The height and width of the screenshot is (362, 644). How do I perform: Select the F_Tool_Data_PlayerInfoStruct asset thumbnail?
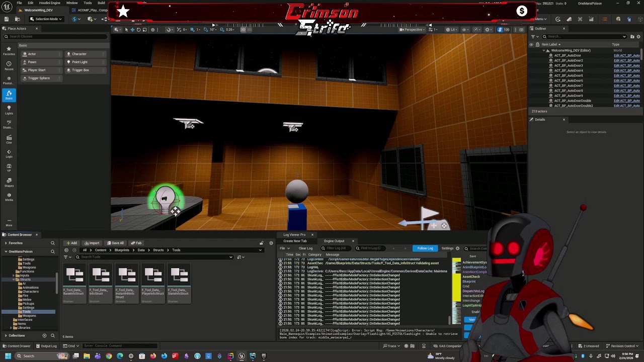[x=153, y=284]
